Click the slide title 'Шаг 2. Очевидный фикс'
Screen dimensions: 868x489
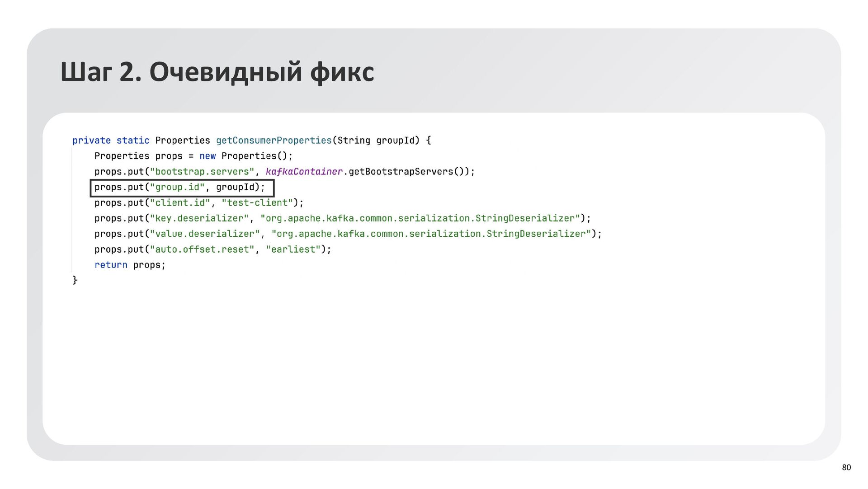[217, 72]
